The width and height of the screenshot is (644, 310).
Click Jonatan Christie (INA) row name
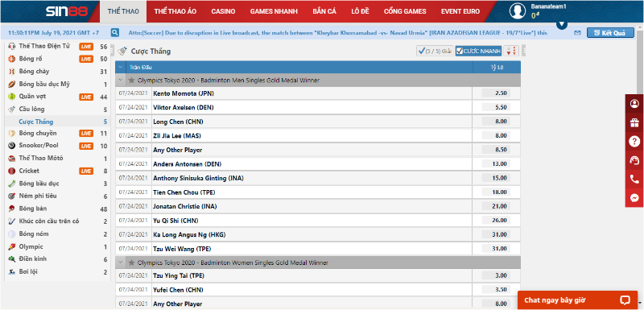[x=185, y=206]
